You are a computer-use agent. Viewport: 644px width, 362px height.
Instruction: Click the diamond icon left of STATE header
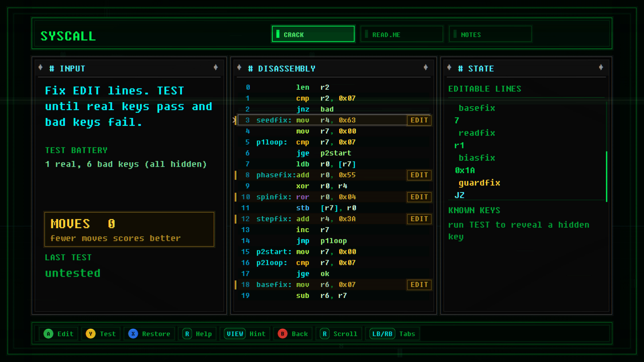[449, 67]
